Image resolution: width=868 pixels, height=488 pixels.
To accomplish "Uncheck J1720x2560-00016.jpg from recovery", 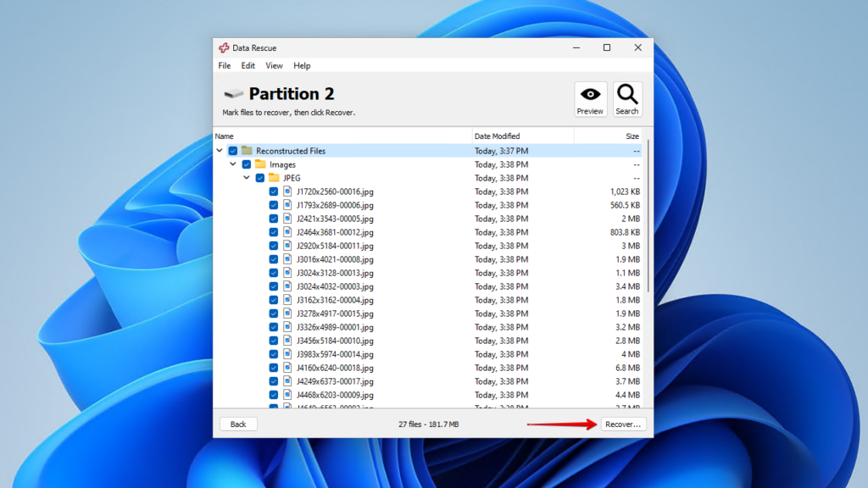I will [x=273, y=191].
